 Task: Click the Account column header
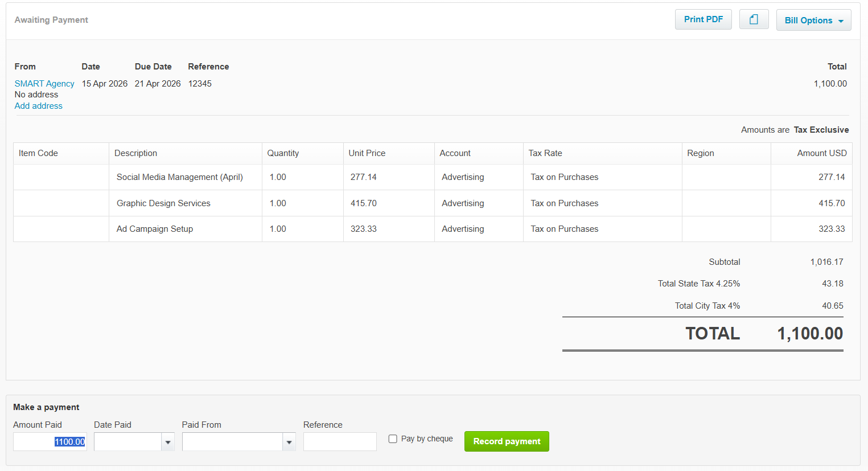(455, 153)
